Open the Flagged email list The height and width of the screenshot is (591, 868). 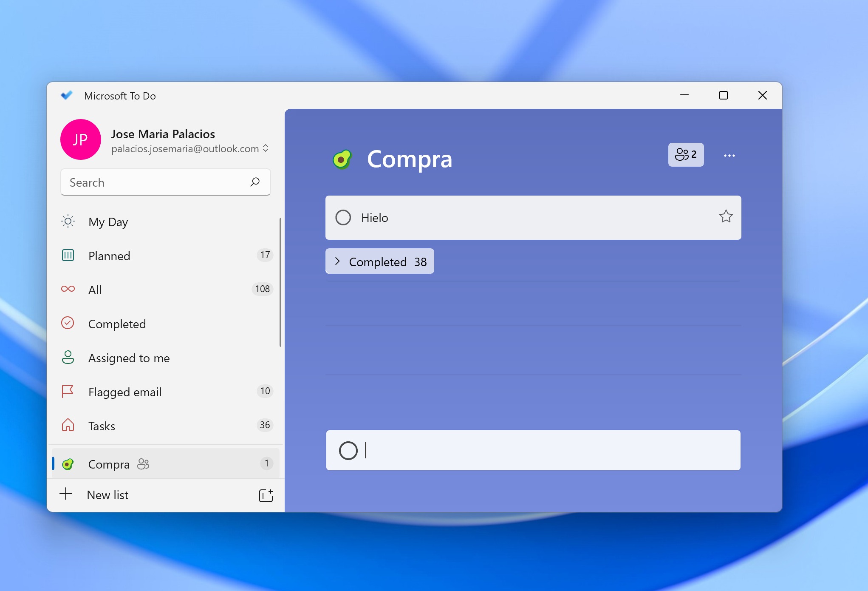tap(166, 392)
